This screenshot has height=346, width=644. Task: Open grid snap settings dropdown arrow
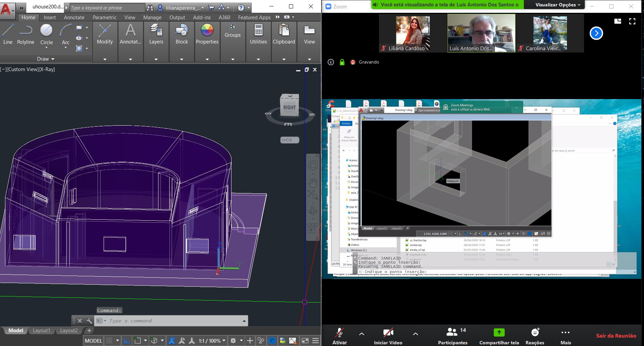(117, 341)
